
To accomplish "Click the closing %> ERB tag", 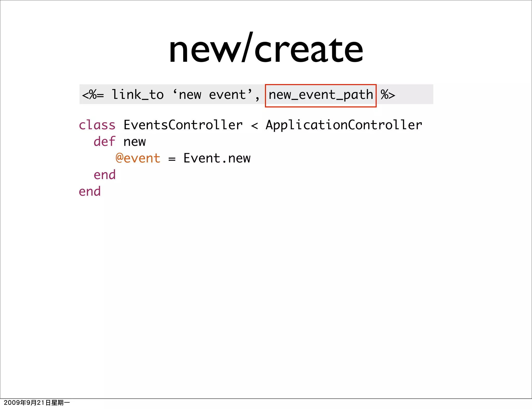I will pos(388,95).
